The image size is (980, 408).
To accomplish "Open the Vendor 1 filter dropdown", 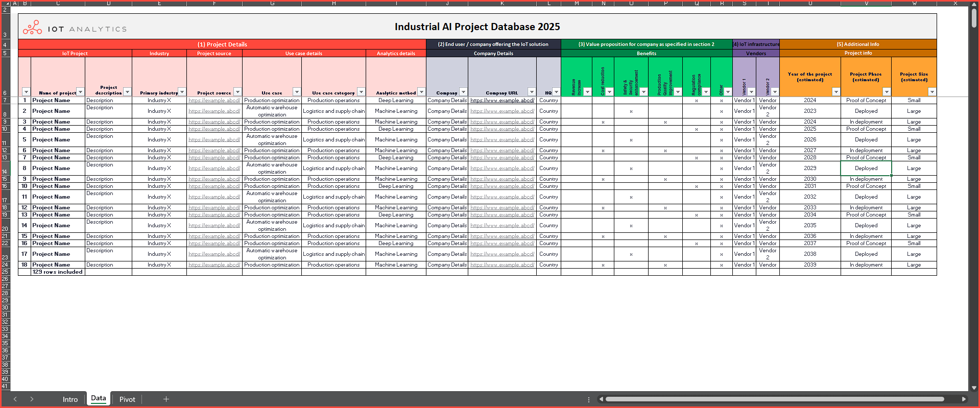I will (751, 92).
